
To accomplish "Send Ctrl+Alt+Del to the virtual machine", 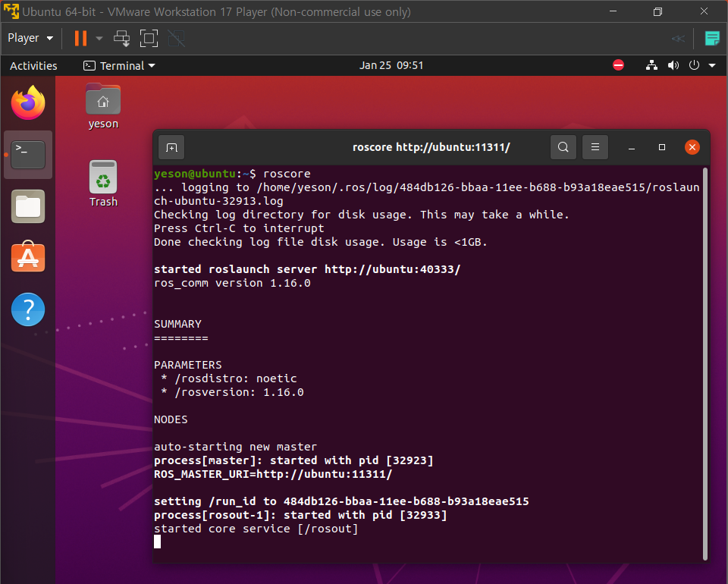I will [x=122, y=38].
